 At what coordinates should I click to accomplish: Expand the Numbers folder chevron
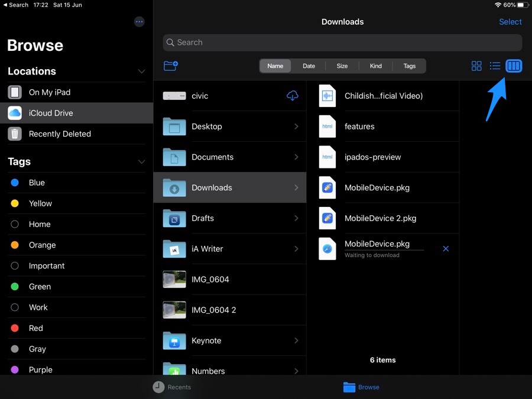[296, 371]
